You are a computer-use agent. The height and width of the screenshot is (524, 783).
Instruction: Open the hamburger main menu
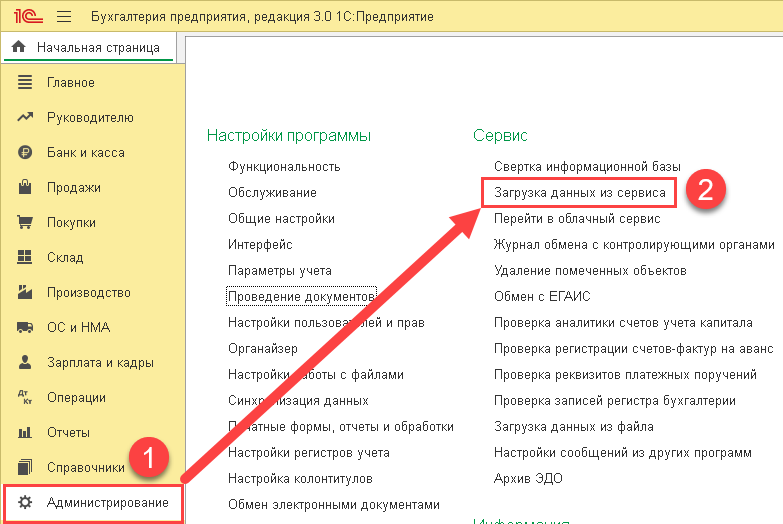click(64, 17)
